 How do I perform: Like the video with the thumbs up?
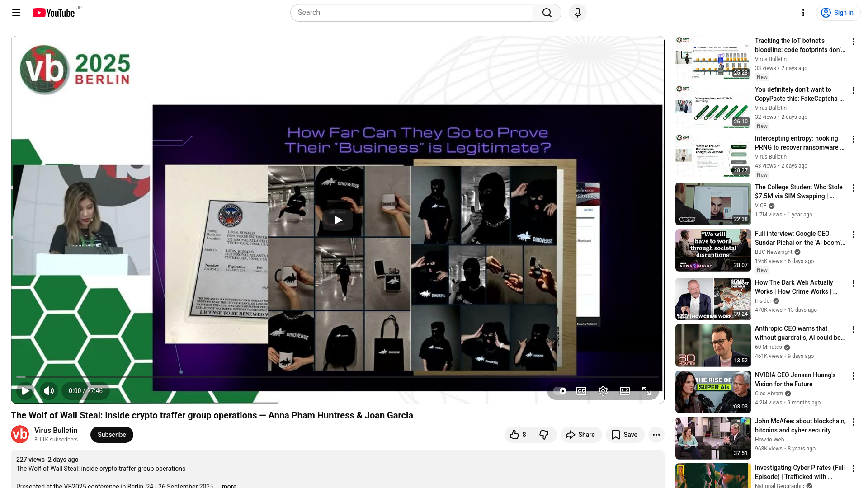coord(515,434)
